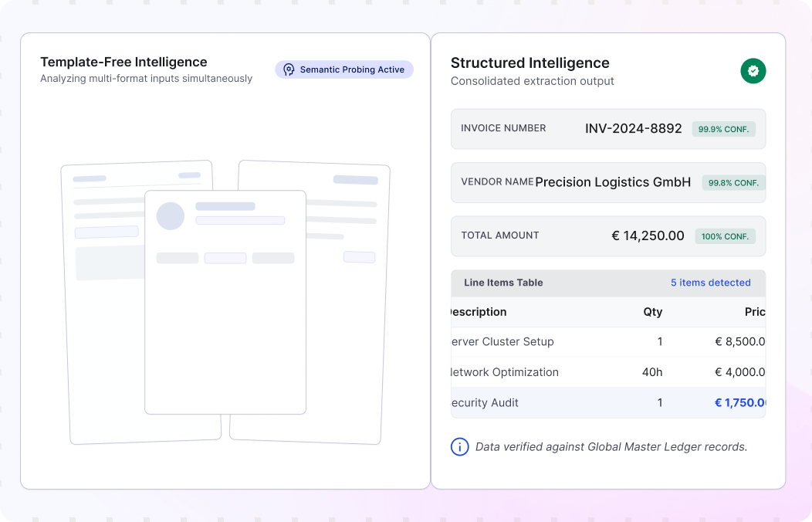812x522 pixels.
Task: Select the € 14,250.00 total amount
Action: click(x=648, y=236)
